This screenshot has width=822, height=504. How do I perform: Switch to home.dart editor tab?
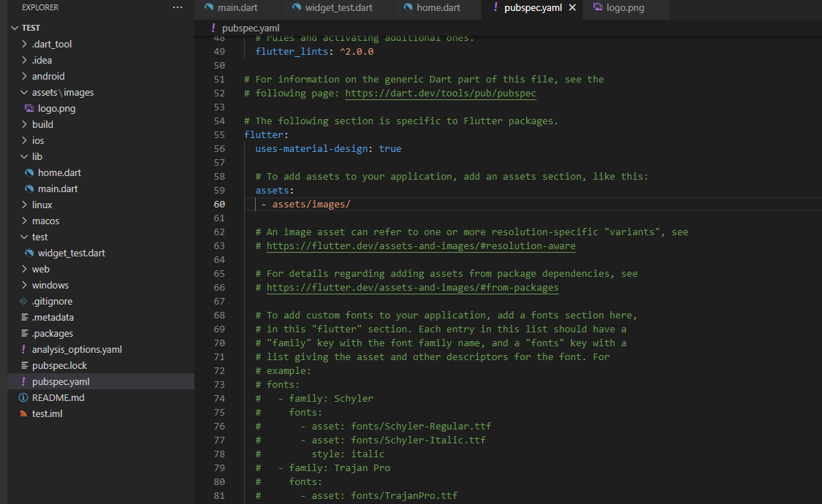tap(438, 8)
